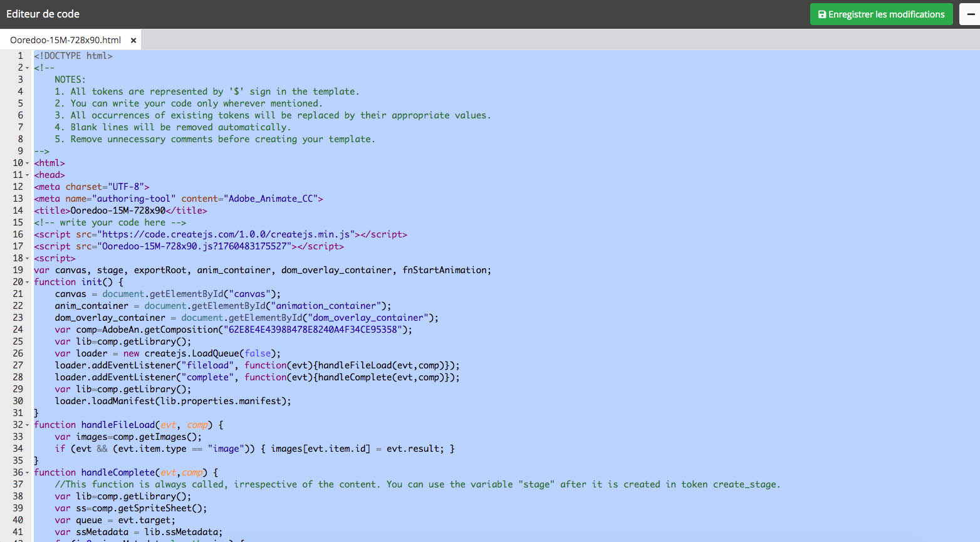
Task: Click line number 35 in the gutter
Action: [x=18, y=461]
